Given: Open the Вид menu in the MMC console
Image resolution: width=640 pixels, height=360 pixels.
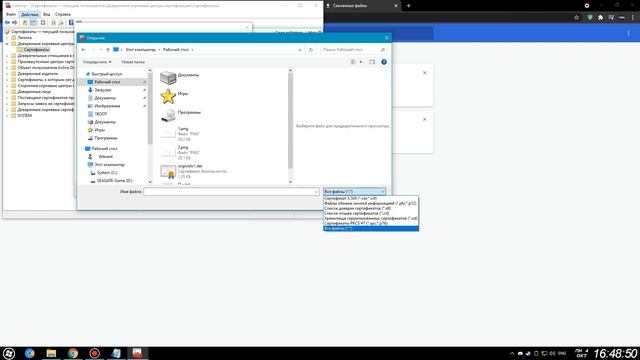Looking at the screenshot, I should pyautogui.click(x=47, y=14).
